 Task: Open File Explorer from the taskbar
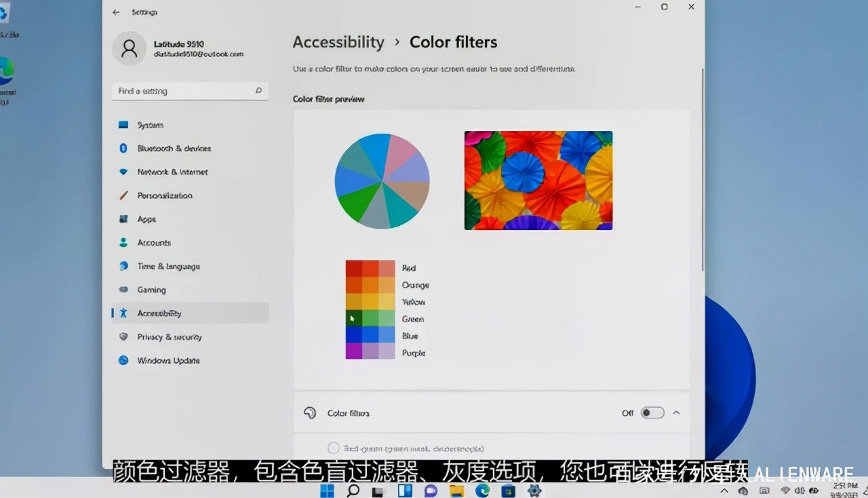456,491
